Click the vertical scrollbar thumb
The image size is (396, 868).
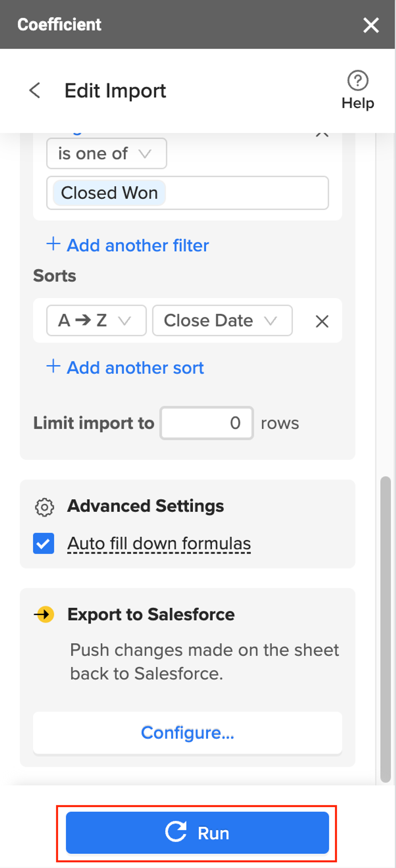[x=385, y=629]
